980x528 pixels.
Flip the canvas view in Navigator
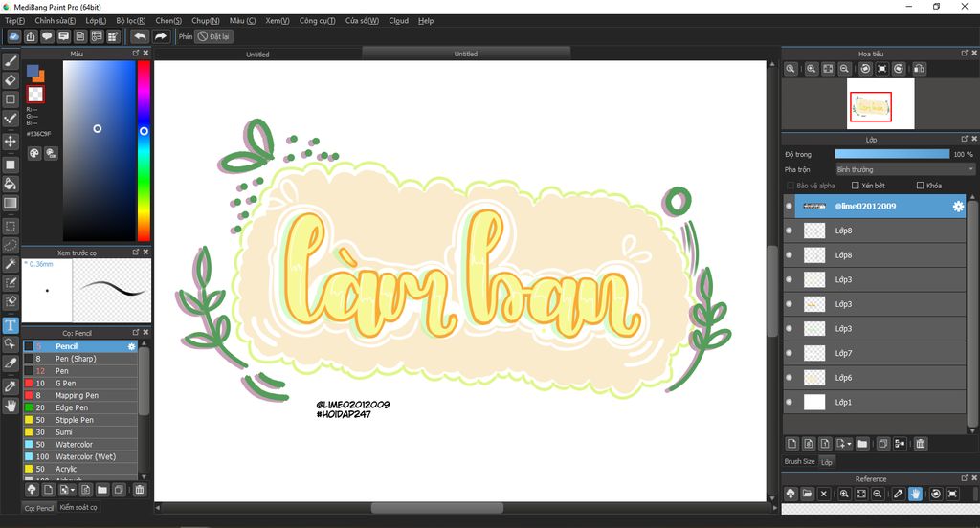[919, 69]
